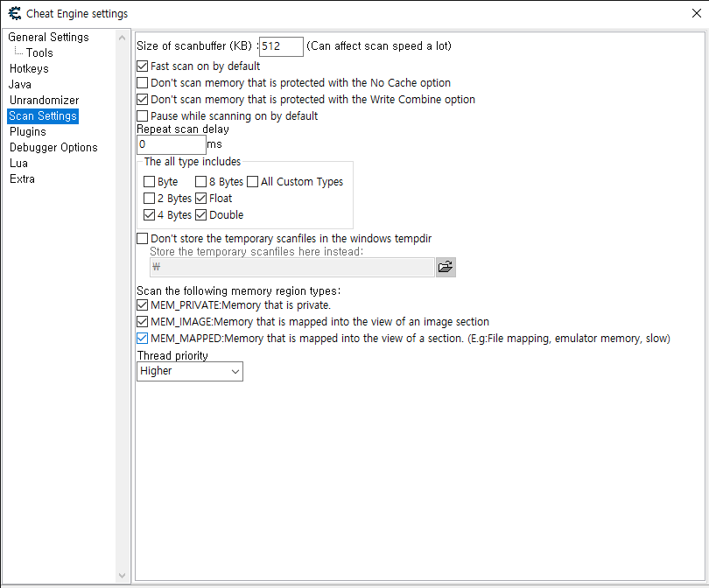Check the 8 Bytes type checkbox

200,182
